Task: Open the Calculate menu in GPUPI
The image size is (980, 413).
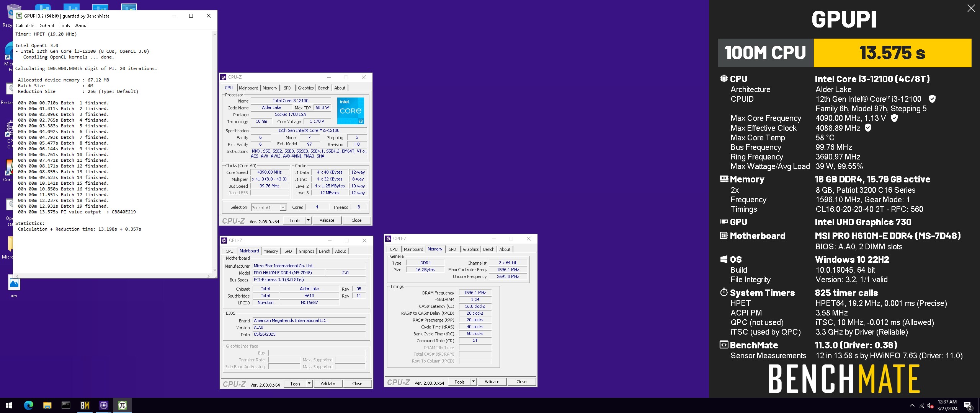Action: point(25,26)
